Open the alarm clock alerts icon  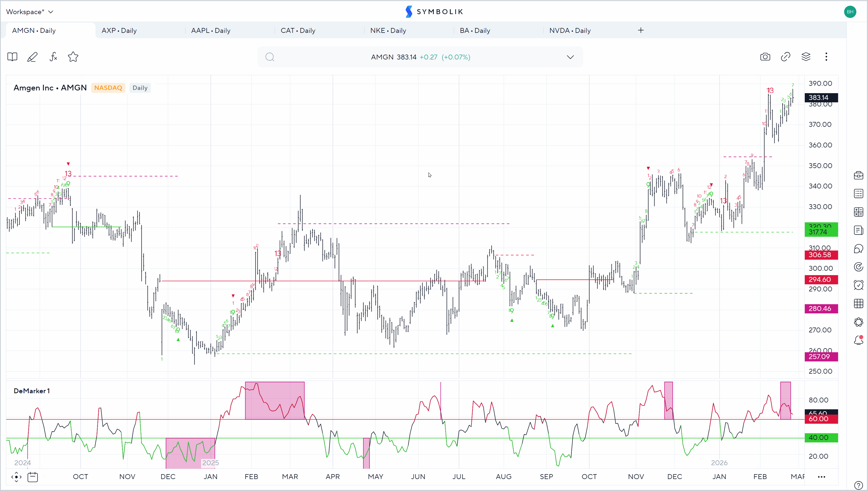pos(858,285)
